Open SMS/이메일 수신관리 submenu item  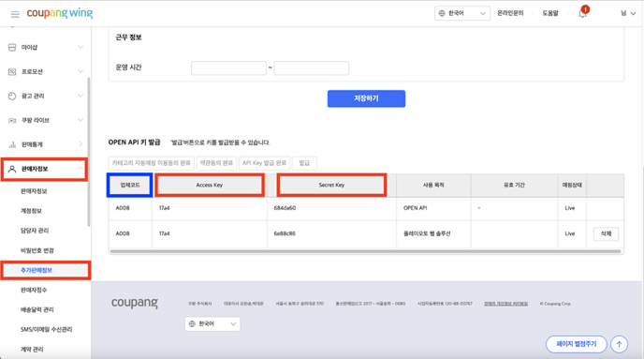[46, 329]
